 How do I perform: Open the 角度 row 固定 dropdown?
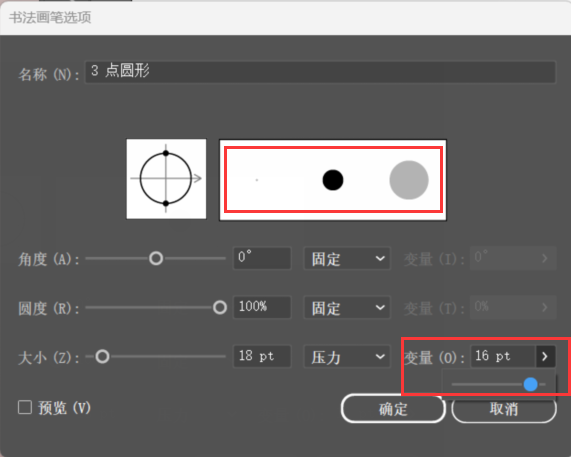(x=347, y=258)
